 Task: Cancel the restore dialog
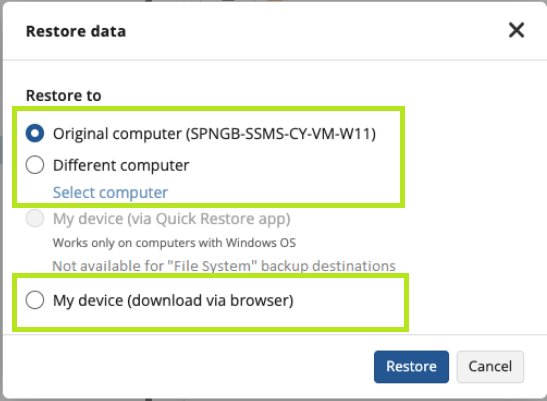click(x=490, y=367)
